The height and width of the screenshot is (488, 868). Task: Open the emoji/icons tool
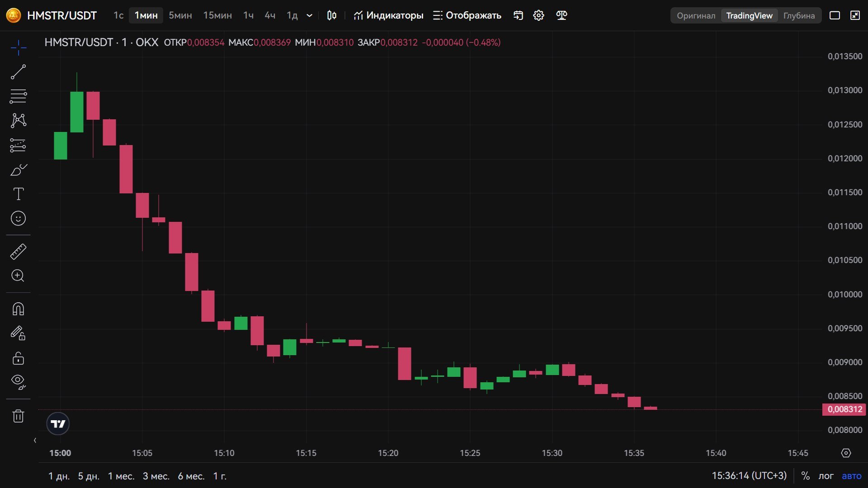point(19,219)
